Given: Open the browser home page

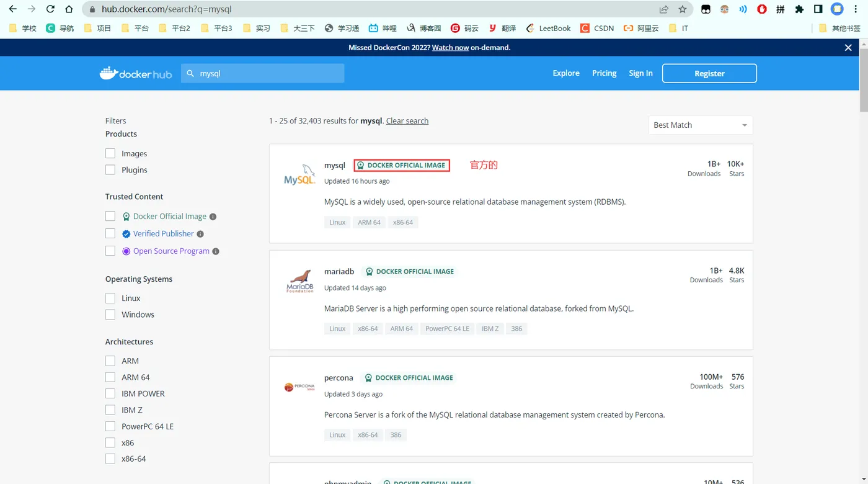Looking at the screenshot, I should (69, 9).
